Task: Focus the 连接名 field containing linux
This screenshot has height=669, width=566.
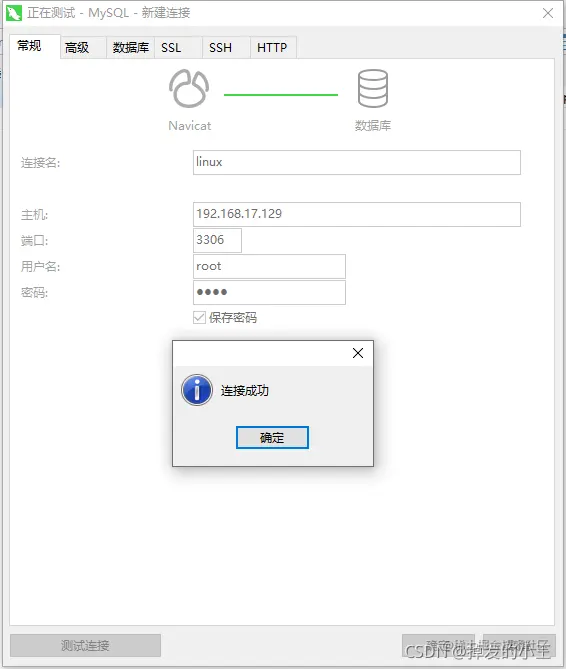Action: [357, 162]
